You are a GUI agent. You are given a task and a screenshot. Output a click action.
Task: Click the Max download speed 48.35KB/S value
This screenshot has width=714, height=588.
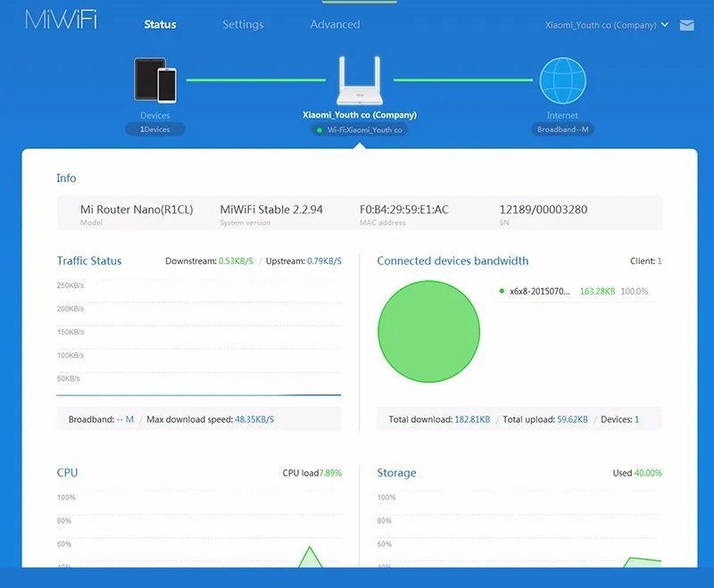tap(254, 419)
